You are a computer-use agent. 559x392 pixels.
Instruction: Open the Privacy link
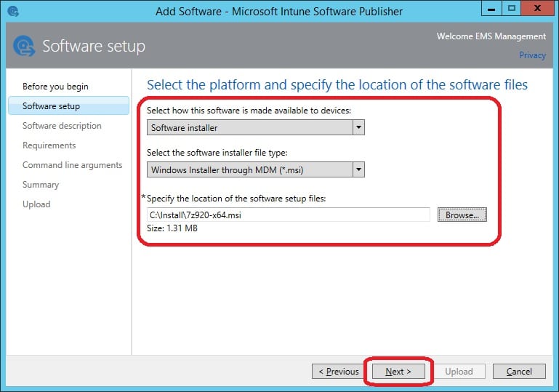[532, 55]
